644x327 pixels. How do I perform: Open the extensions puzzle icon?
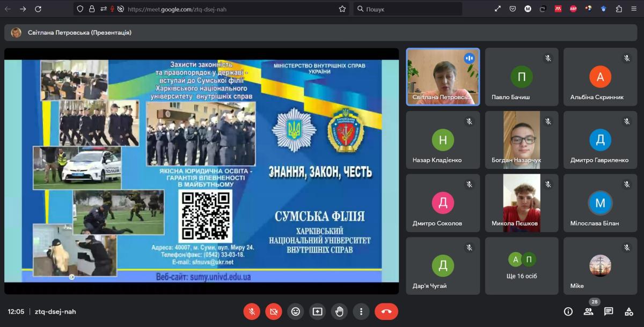pyautogui.click(x=619, y=9)
